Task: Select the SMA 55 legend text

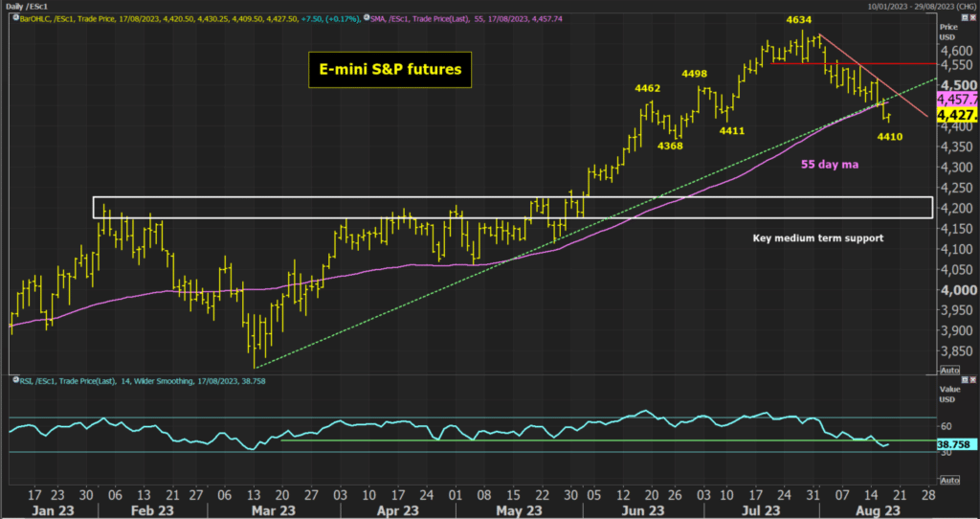Action: click(x=467, y=19)
